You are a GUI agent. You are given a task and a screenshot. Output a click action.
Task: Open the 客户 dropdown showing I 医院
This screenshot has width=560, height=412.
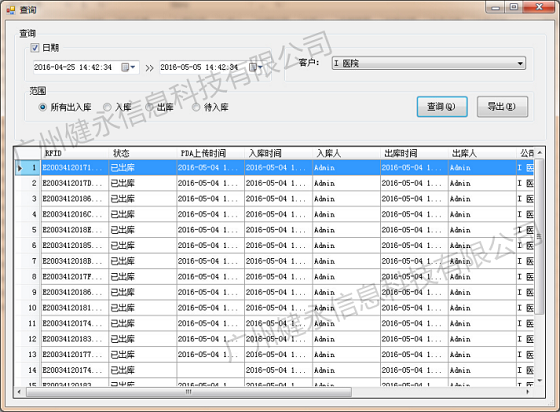tap(429, 63)
